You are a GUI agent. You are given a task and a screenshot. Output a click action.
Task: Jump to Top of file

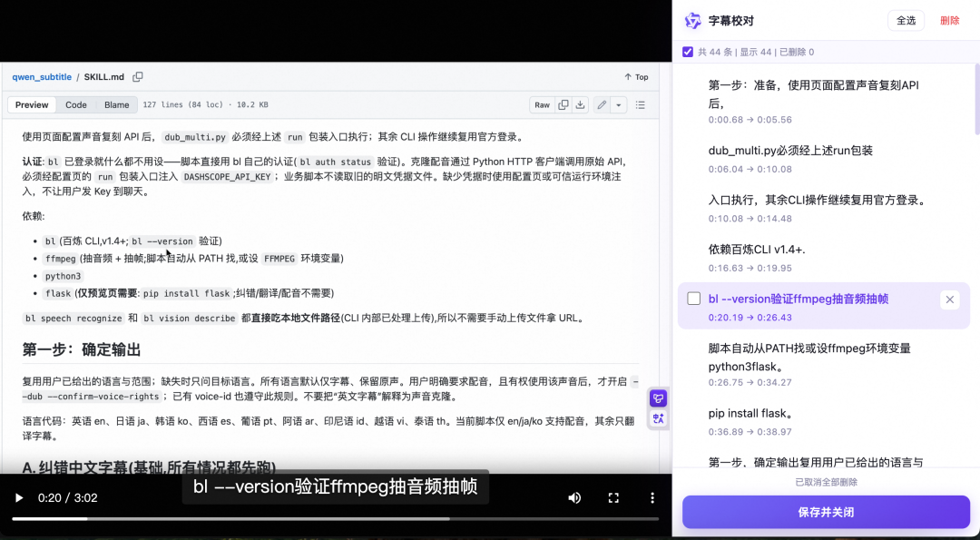(636, 77)
